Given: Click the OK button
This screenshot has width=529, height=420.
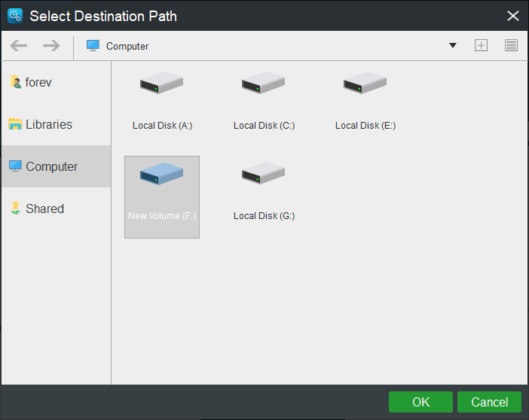Looking at the screenshot, I should pyautogui.click(x=420, y=402).
